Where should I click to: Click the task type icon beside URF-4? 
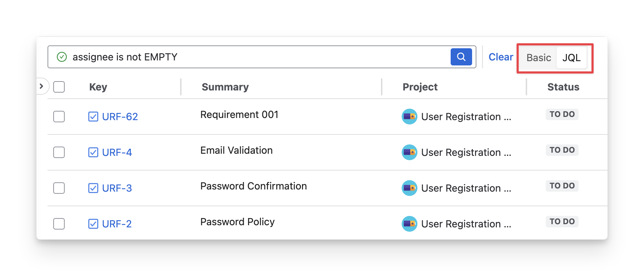click(x=93, y=152)
